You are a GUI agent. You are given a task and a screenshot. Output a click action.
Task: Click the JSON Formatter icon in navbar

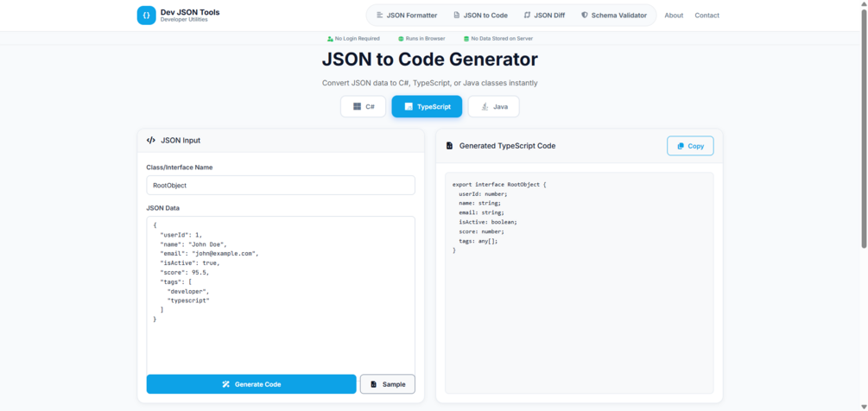point(379,16)
